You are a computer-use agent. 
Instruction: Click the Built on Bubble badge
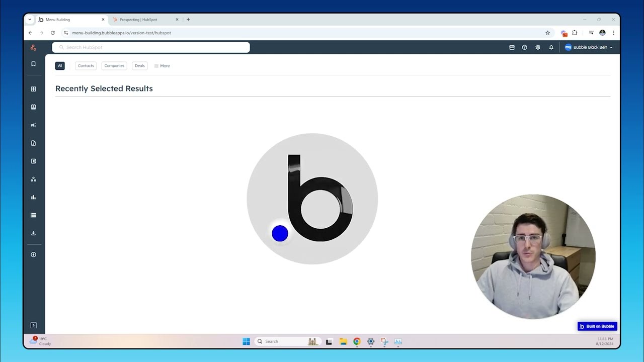[x=597, y=326]
